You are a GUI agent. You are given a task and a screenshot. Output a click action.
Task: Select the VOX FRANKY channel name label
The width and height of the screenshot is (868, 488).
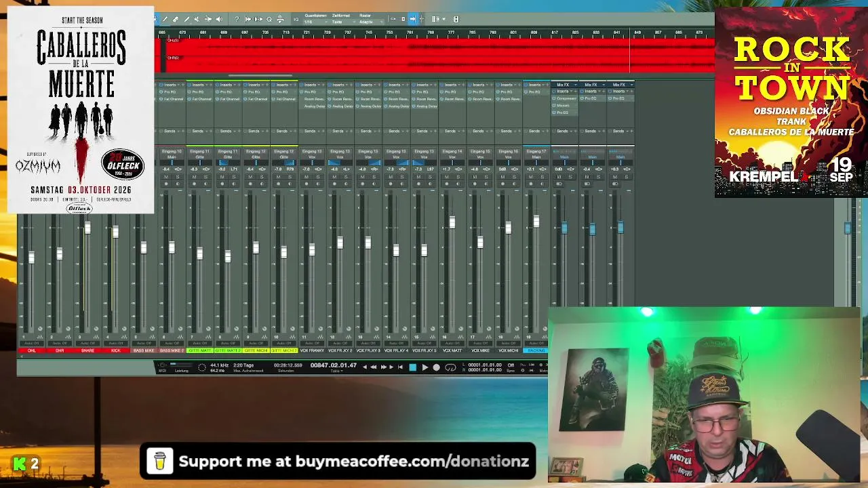point(312,350)
